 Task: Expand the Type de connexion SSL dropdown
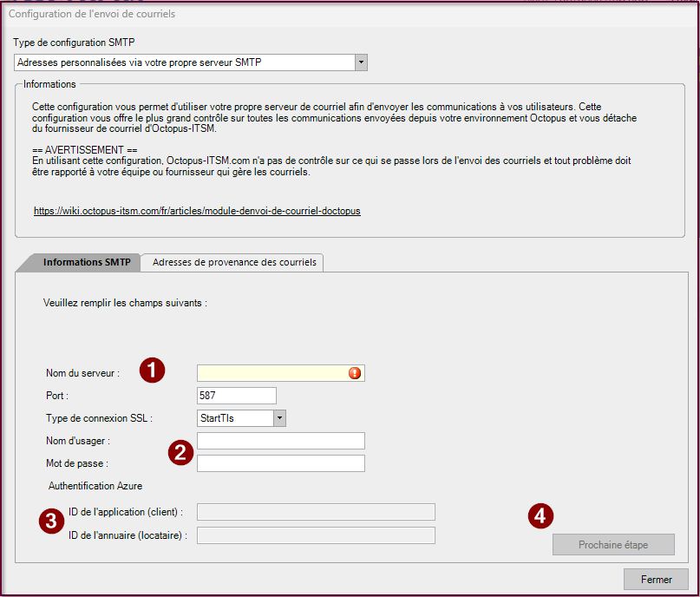click(x=279, y=418)
